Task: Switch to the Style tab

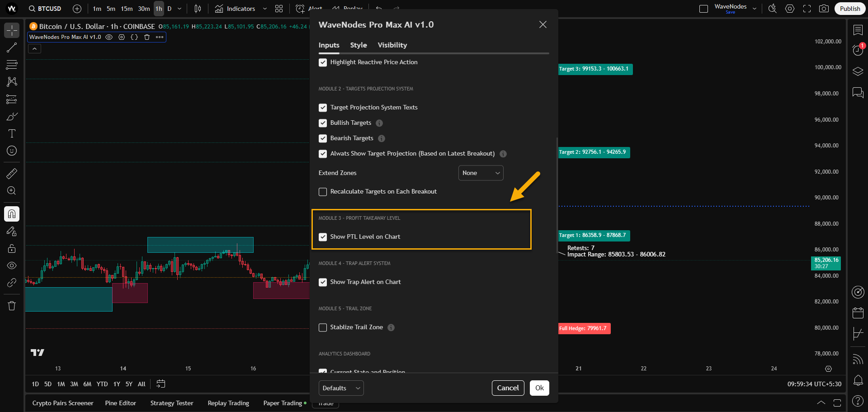Action: 358,45
